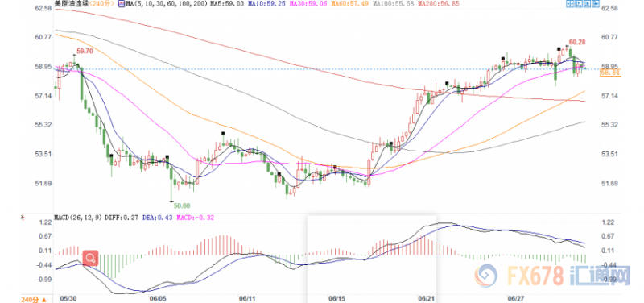Close MACD panel via red X icon
Viewport: 644px width, 303px height.
point(23,217)
